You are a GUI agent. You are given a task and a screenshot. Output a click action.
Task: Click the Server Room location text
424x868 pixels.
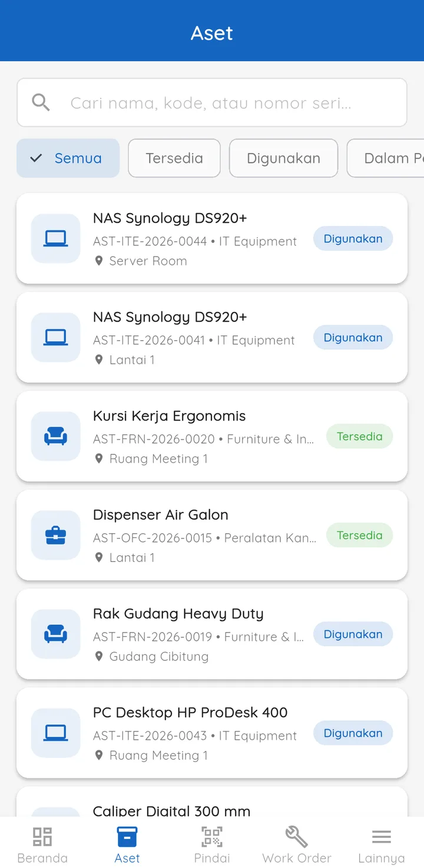point(148,261)
